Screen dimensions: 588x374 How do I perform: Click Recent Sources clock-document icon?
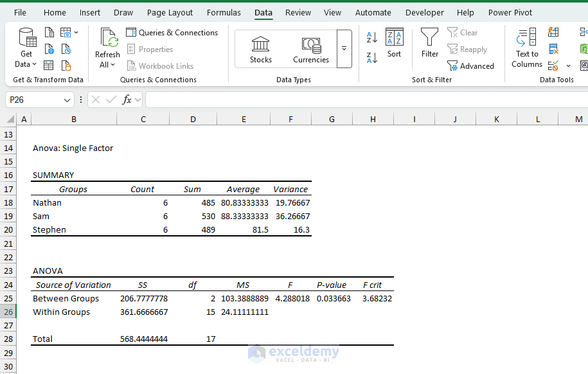(66, 49)
